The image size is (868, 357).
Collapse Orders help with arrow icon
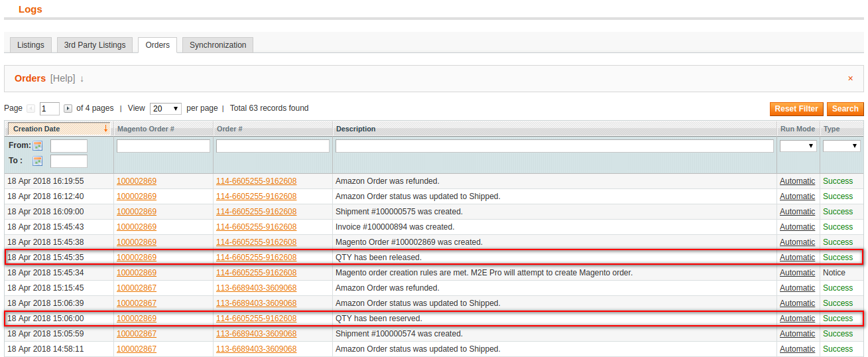click(x=82, y=79)
